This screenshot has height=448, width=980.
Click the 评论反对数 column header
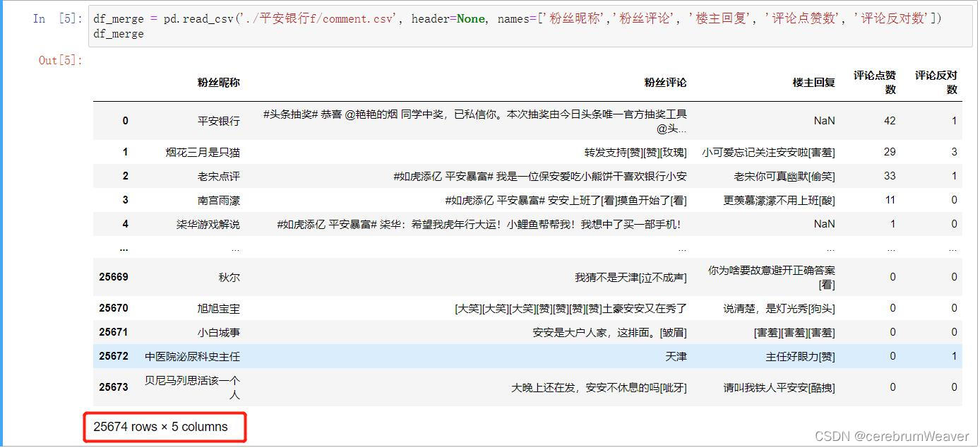pyautogui.click(x=936, y=83)
